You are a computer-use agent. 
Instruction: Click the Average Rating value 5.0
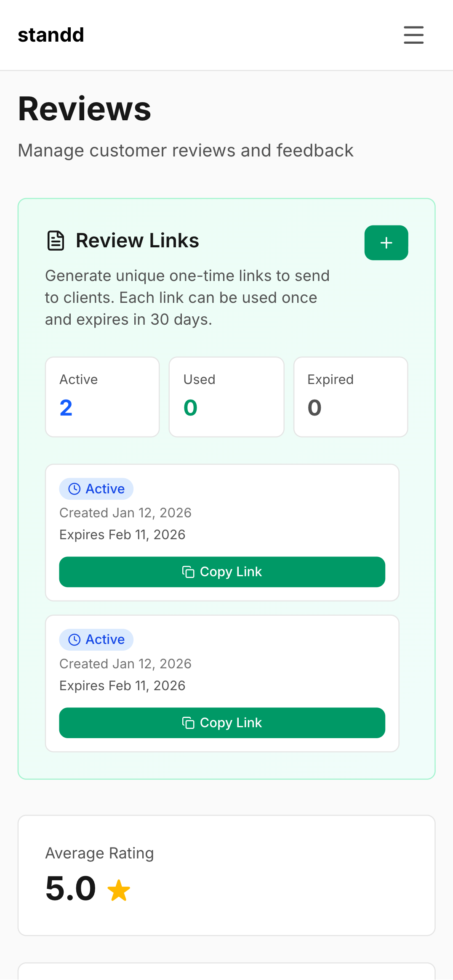(71, 888)
